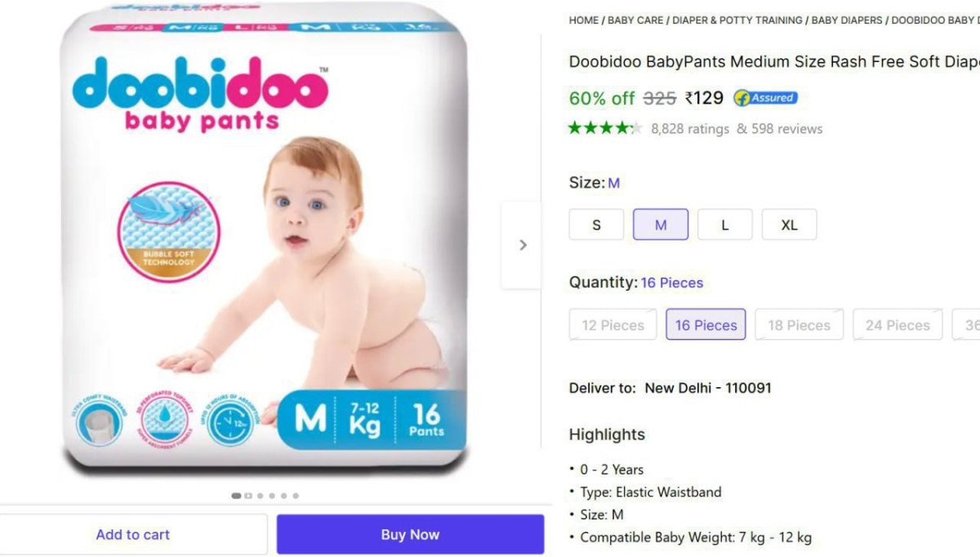Choose the 12 Pieces quantity
Viewport: 980px width, 557px height.
pos(612,324)
